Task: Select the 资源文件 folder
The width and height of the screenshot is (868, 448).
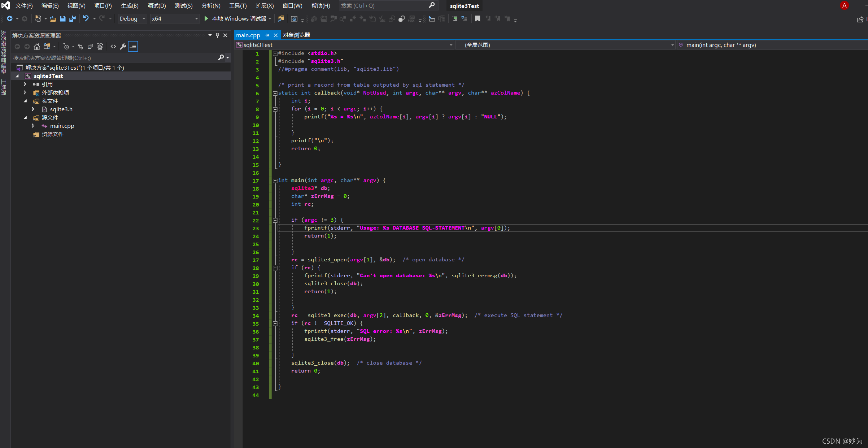Action: pyautogui.click(x=52, y=134)
